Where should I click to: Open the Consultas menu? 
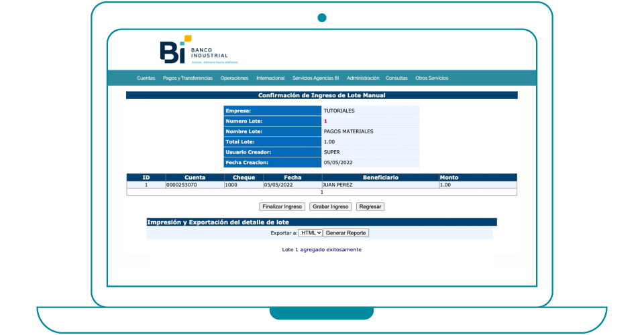396,78
